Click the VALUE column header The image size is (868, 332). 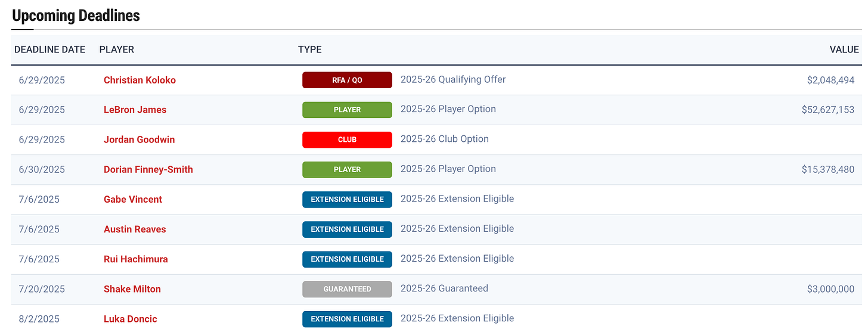[844, 49]
